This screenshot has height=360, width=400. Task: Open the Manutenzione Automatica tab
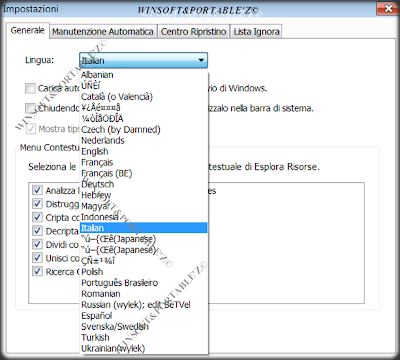click(103, 32)
